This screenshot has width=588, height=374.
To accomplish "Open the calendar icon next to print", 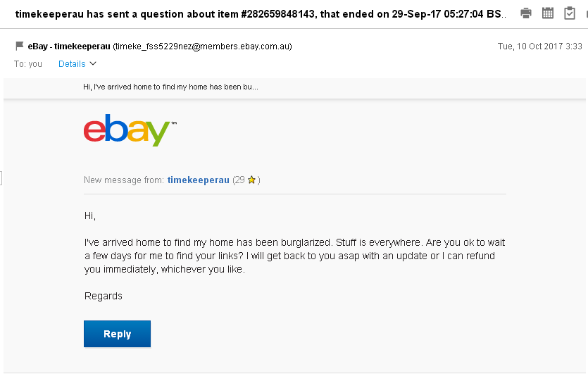I will click(548, 13).
